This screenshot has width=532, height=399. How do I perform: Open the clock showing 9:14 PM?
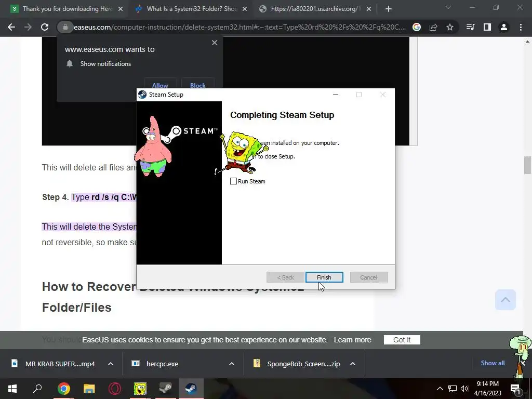point(487,389)
